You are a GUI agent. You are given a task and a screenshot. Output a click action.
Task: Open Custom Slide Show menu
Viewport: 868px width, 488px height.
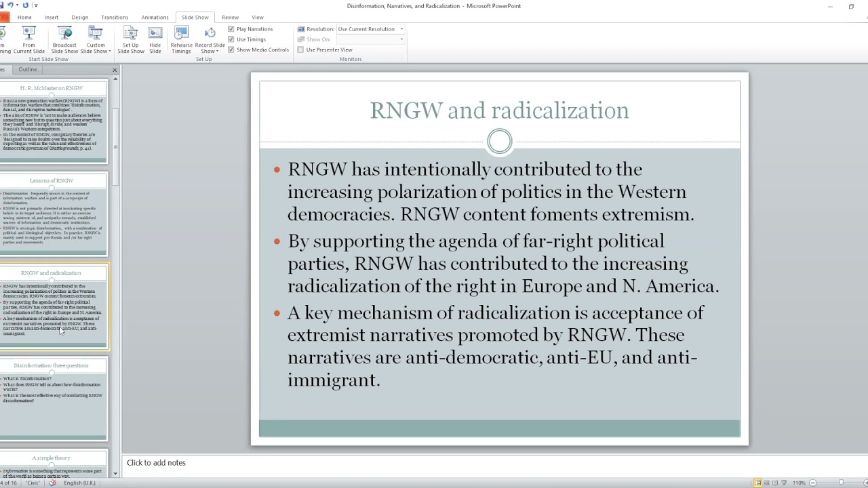point(96,40)
